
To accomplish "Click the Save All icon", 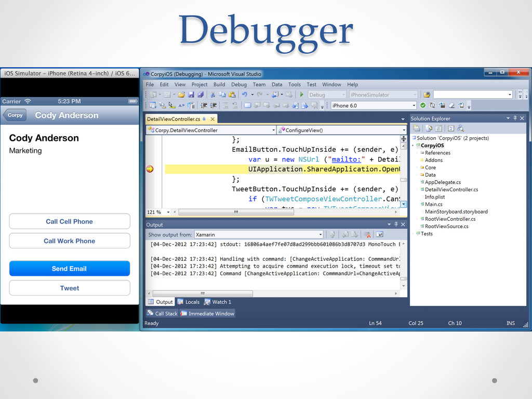I will (201, 95).
